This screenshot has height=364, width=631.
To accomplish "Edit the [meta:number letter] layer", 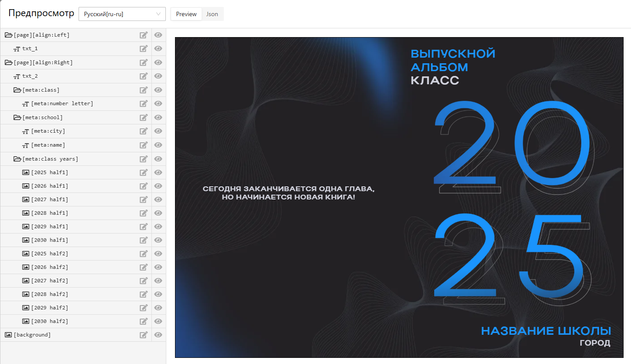I will pos(144,104).
